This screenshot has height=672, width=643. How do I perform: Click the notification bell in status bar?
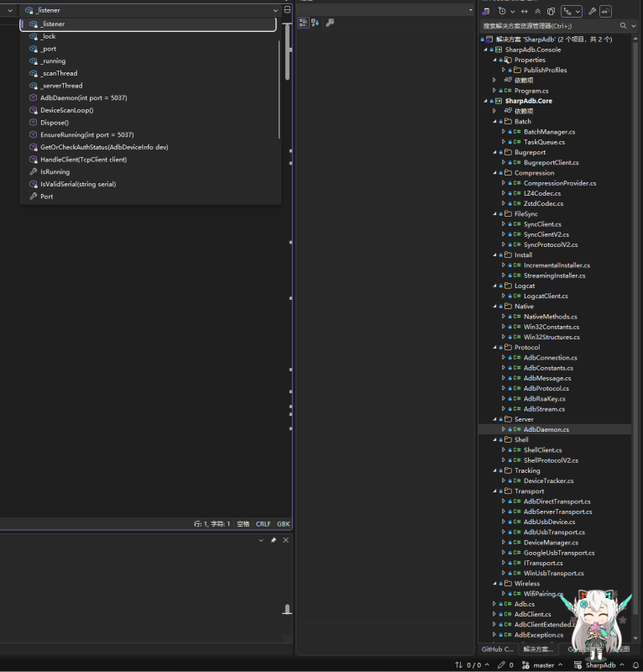pos(634,664)
